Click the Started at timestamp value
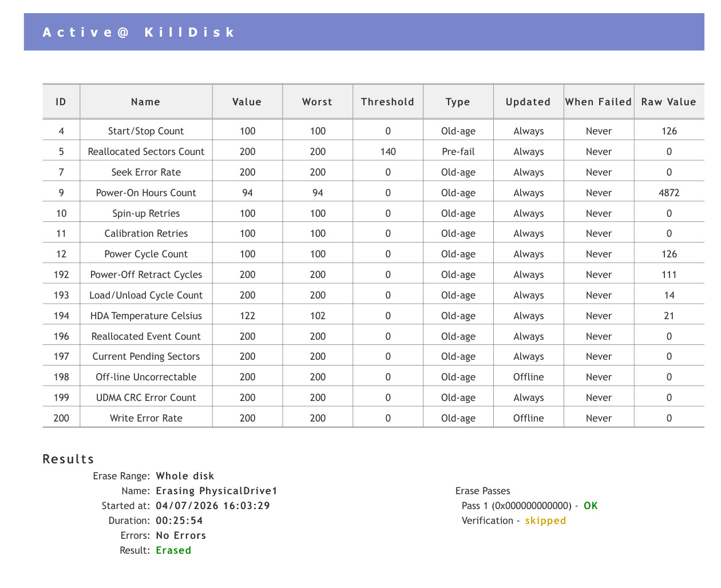The width and height of the screenshot is (721, 588). coord(213,506)
